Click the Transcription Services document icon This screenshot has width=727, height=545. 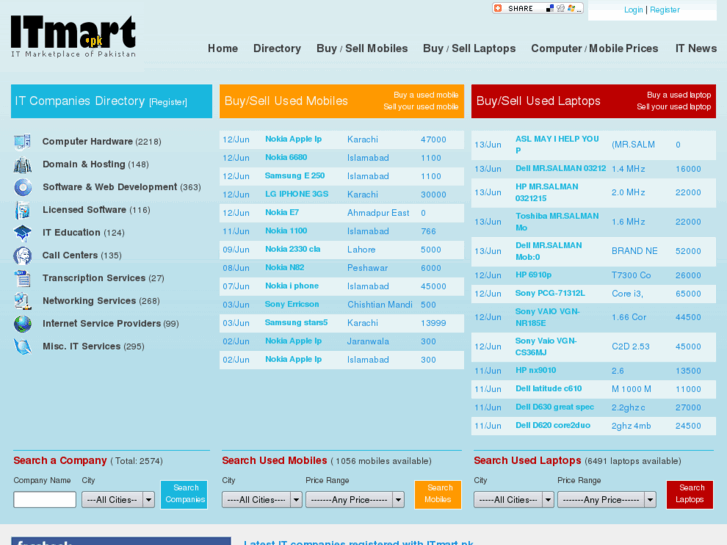click(22, 278)
